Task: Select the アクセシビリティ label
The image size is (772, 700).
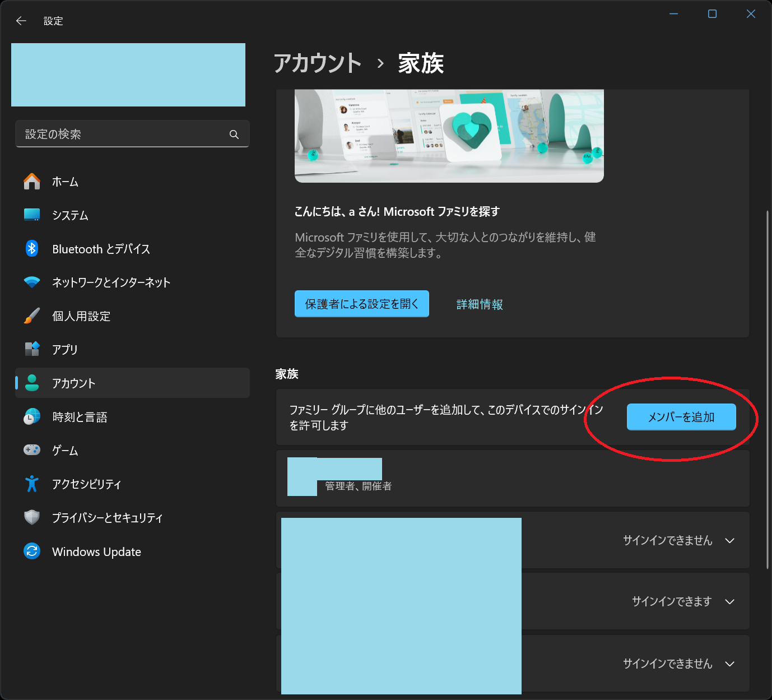Action: tap(87, 484)
